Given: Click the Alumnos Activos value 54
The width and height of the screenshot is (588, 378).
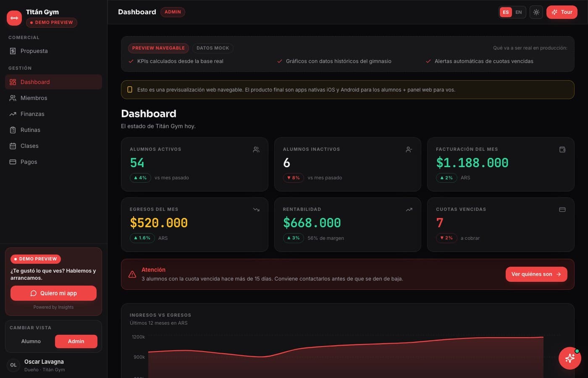Looking at the screenshot, I should [137, 163].
